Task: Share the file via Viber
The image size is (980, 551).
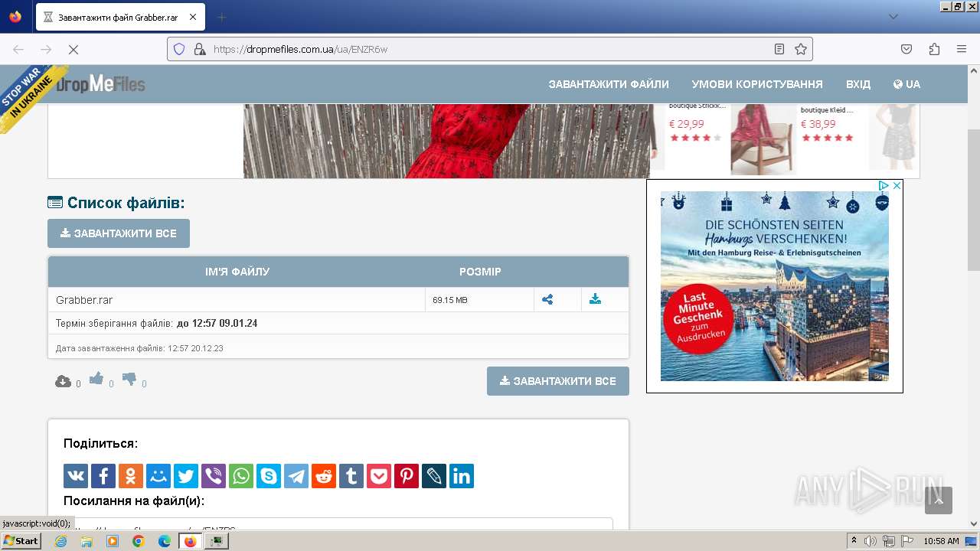Action: 214,476
